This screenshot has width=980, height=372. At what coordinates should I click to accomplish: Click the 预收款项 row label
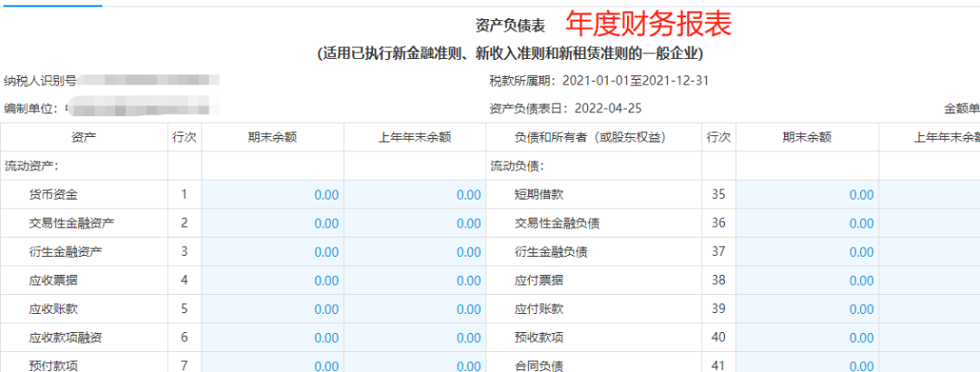point(539,338)
